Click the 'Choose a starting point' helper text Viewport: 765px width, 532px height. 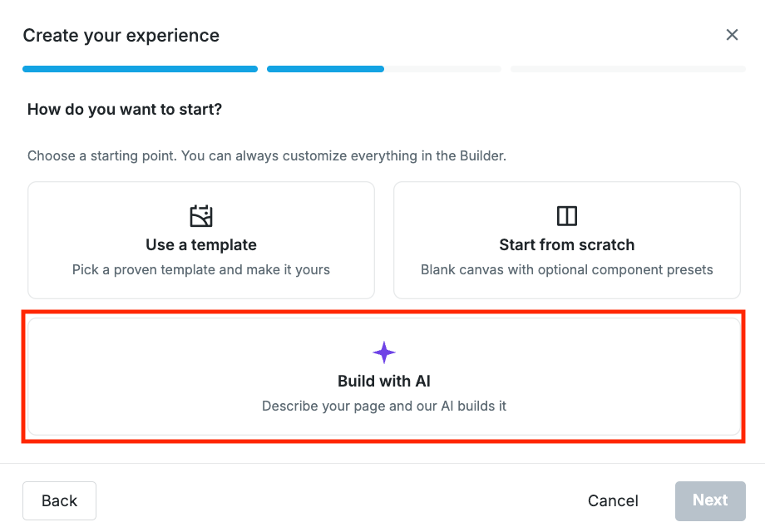pyautogui.click(x=267, y=156)
